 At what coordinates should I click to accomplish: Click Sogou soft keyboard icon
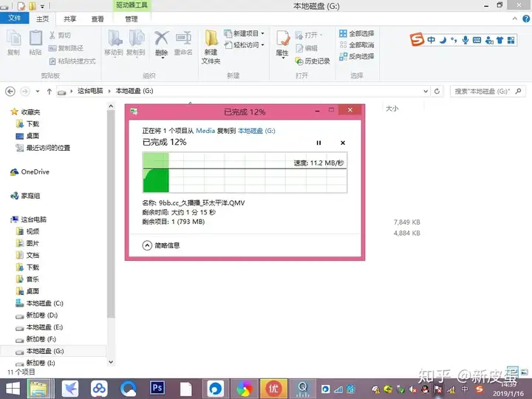tap(477, 40)
